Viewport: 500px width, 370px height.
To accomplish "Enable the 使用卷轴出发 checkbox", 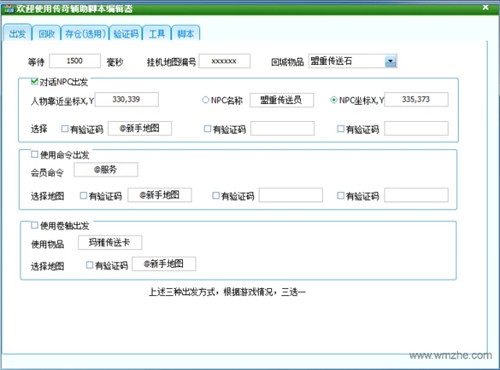I will (34, 225).
